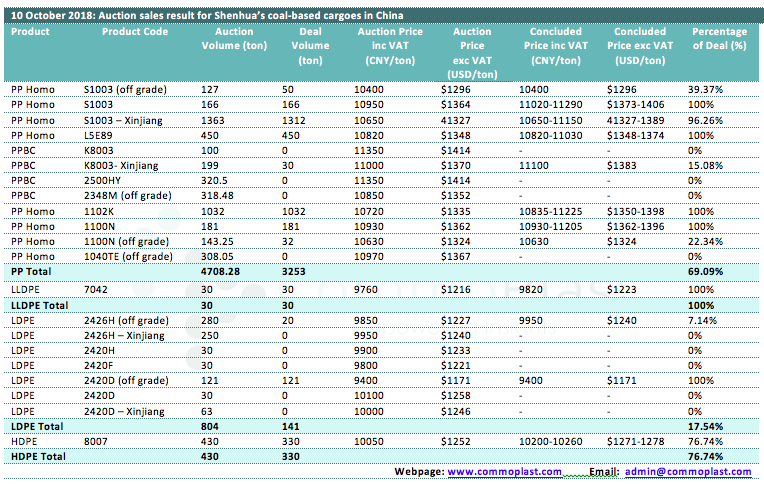The width and height of the screenshot is (764, 484).
Task: Click the HDPE Total row label
Action: click(x=37, y=456)
